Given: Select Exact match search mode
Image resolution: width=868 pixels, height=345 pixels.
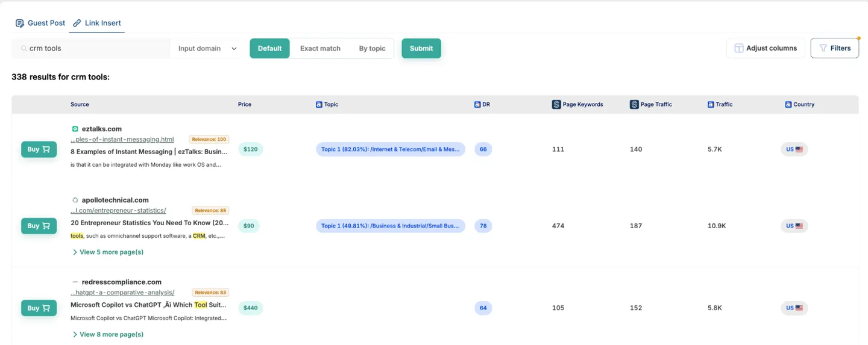Looking at the screenshot, I should 320,48.
